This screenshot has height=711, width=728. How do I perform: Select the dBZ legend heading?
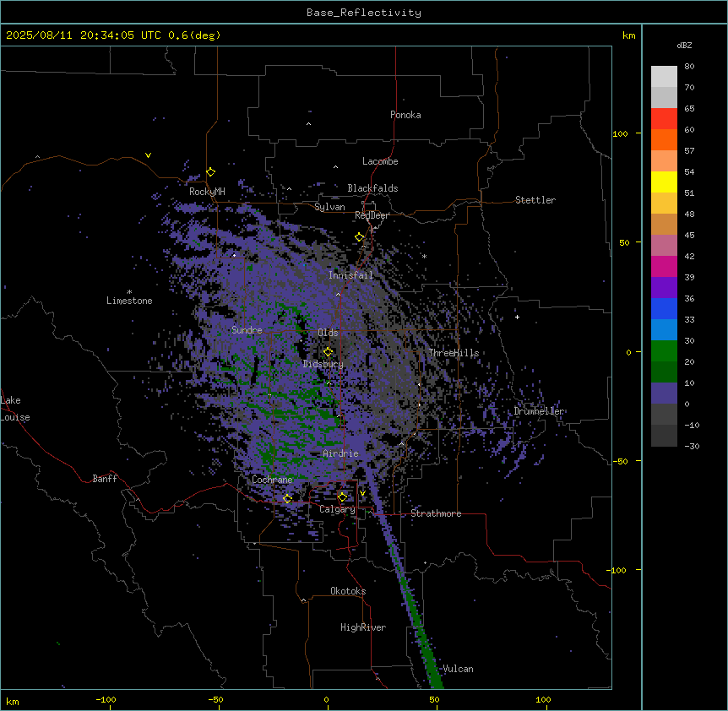click(684, 46)
